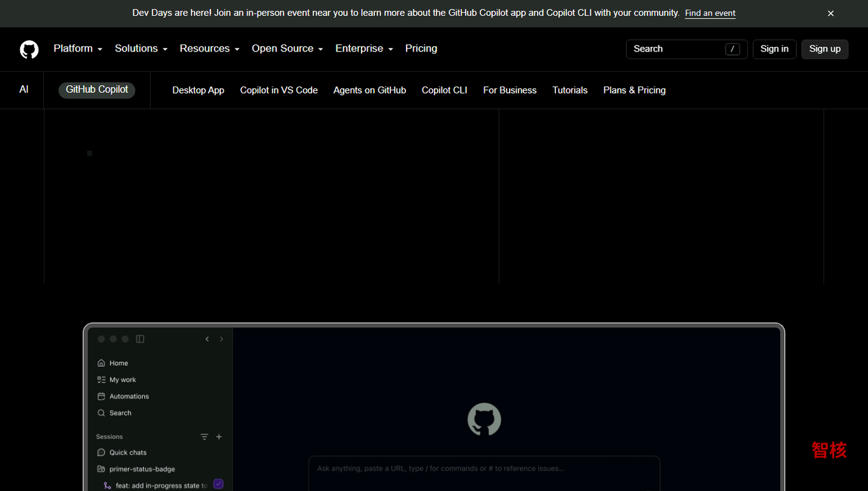
Task: Toggle the sidebar panel icon in app preview
Action: point(140,339)
